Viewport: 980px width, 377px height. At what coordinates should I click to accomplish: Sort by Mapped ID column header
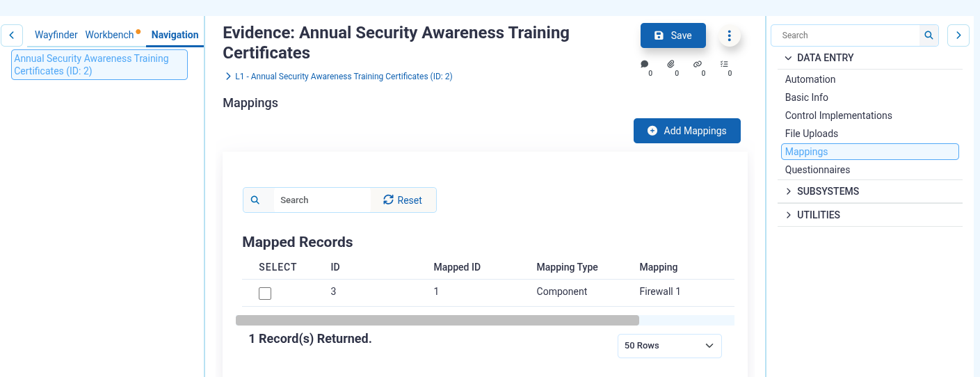pyautogui.click(x=457, y=267)
